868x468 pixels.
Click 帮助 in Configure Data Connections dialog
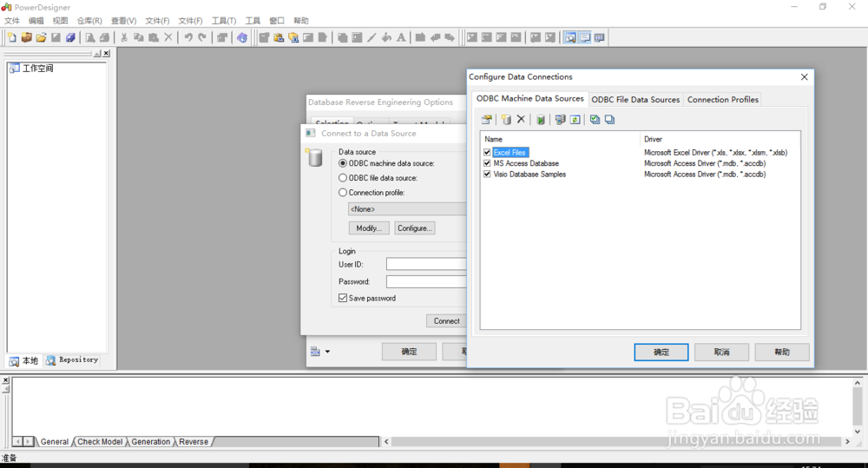click(x=782, y=353)
